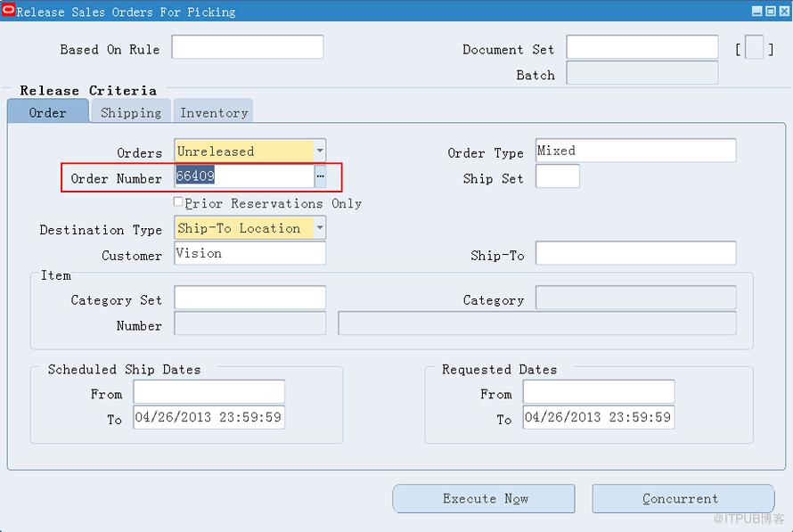Switch to the Shipping tab
This screenshot has height=532, width=793.
(x=131, y=112)
